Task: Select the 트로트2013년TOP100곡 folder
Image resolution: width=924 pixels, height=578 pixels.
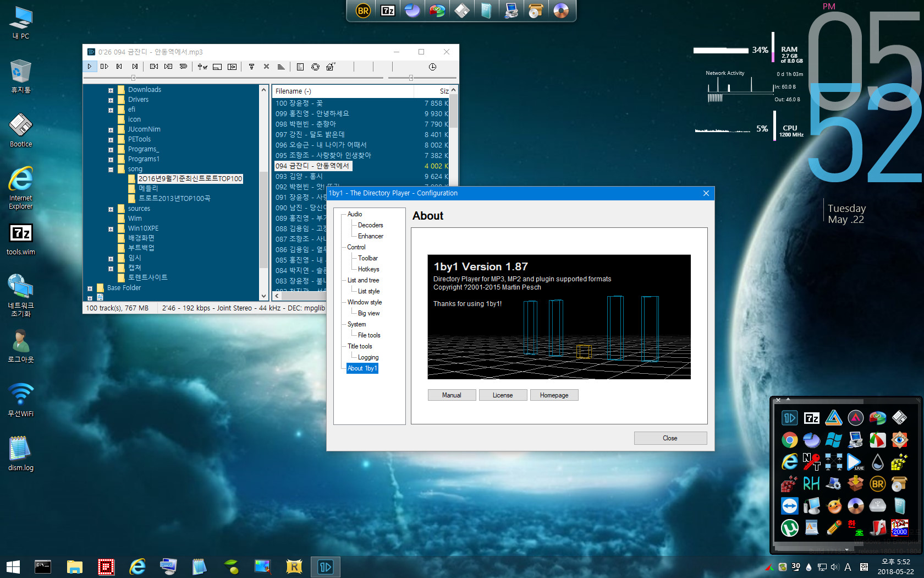Action: (x=174, y=198)
